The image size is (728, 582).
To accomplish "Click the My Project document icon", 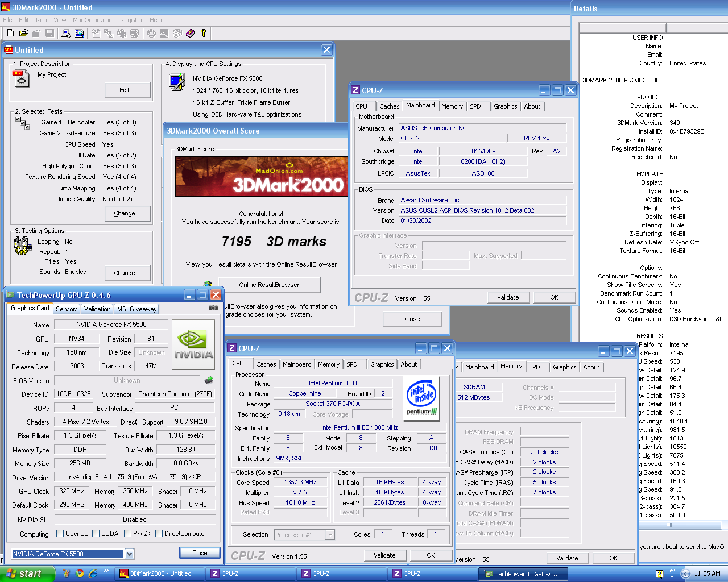I will 21,78.
